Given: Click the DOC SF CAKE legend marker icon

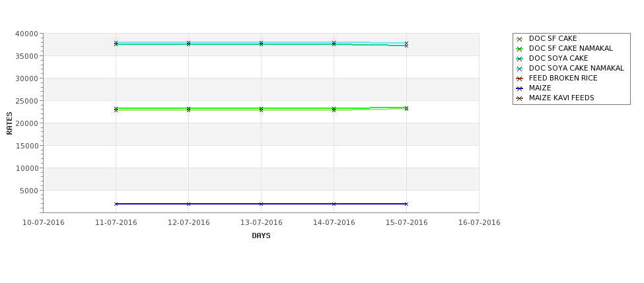Looking at the screenshot, I should click(520, 39).
